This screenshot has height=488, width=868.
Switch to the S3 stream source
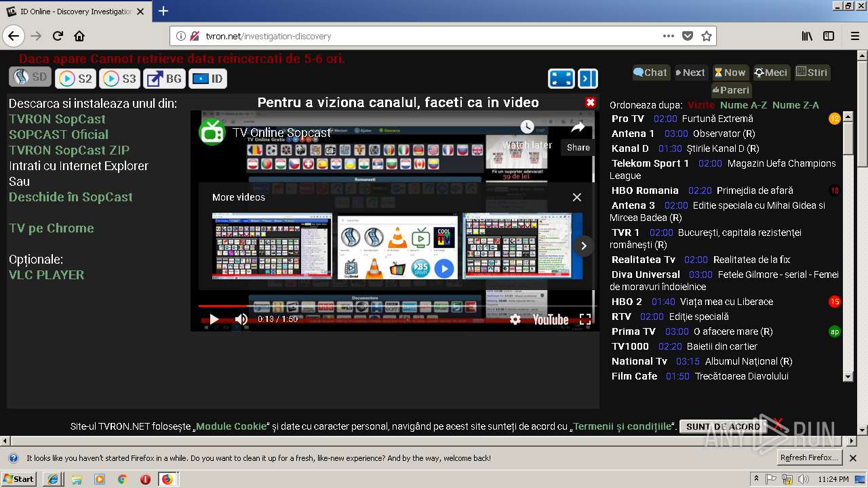(119, 79)
